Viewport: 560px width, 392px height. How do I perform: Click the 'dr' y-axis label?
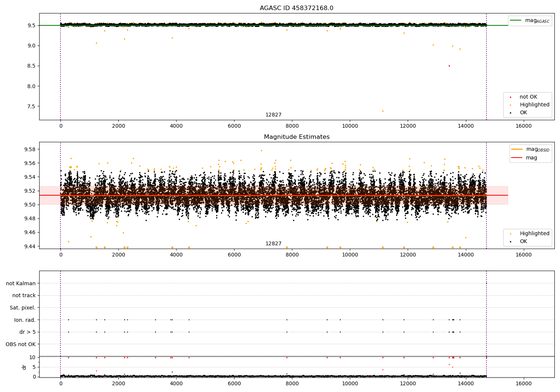tap(24, 367)
